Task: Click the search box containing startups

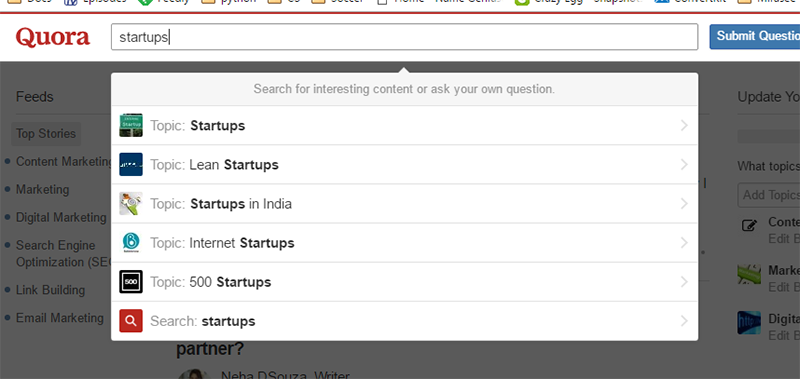Action: point(405,37)
